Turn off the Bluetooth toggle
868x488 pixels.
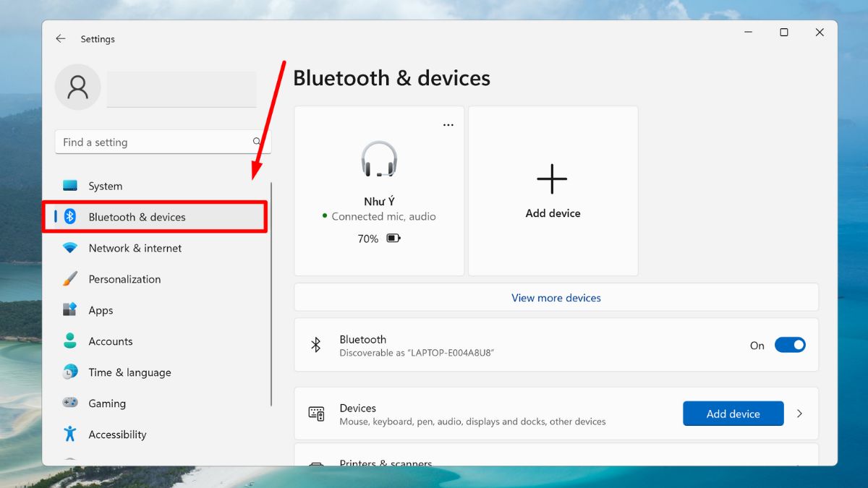790,345
